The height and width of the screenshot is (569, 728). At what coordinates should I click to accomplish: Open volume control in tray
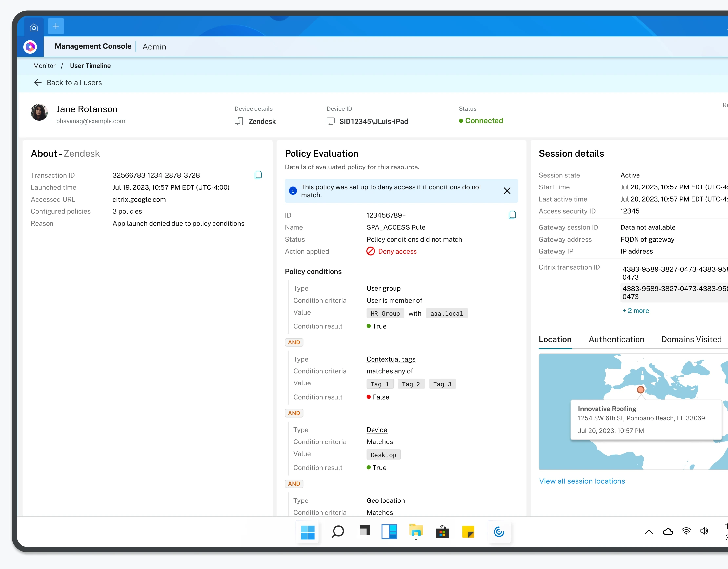(x=704, y=531)
